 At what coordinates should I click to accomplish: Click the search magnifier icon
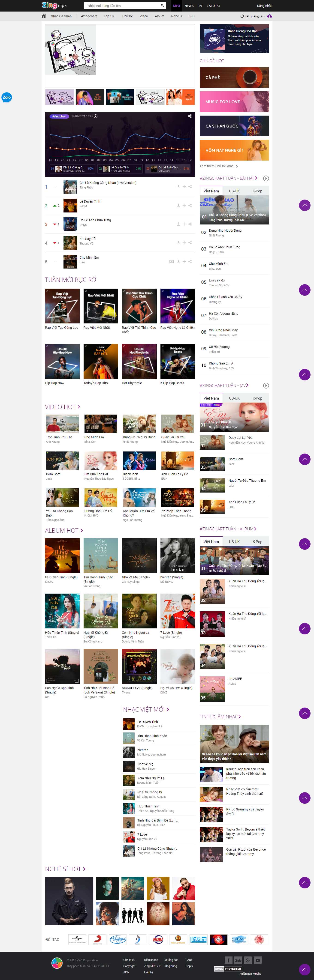click(x=163, y=6)
